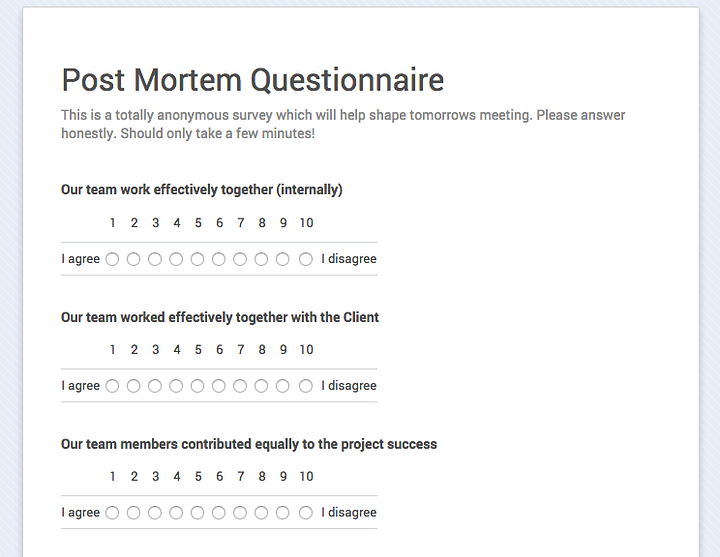Viewport: 720px width, 557px height.
Task: Choose rating 8 for internal teamwork question
Action: (261, 259)
